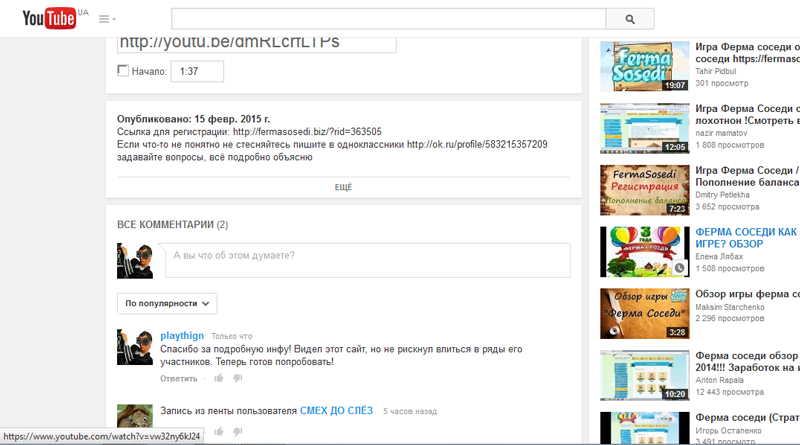
Task: Dislike the СМЕХ ДО СЛЁЗ feed post
Action: pos(238,432)
